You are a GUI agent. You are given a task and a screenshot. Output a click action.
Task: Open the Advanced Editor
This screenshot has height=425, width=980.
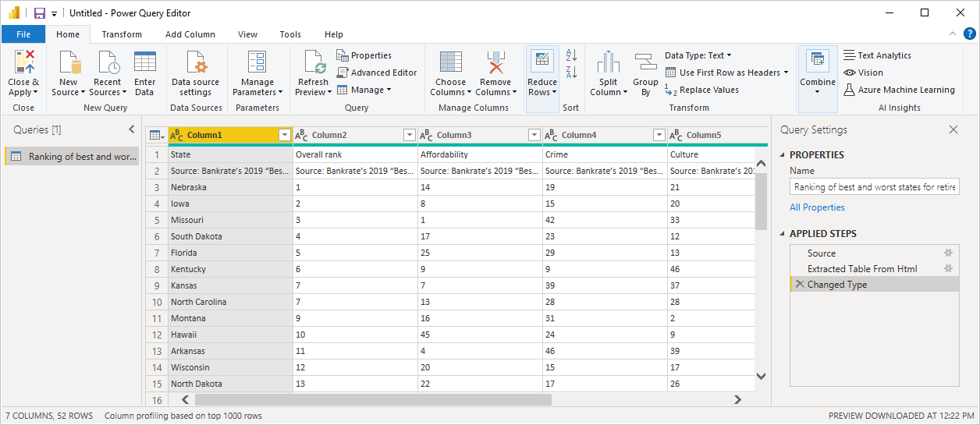[377, 73]
